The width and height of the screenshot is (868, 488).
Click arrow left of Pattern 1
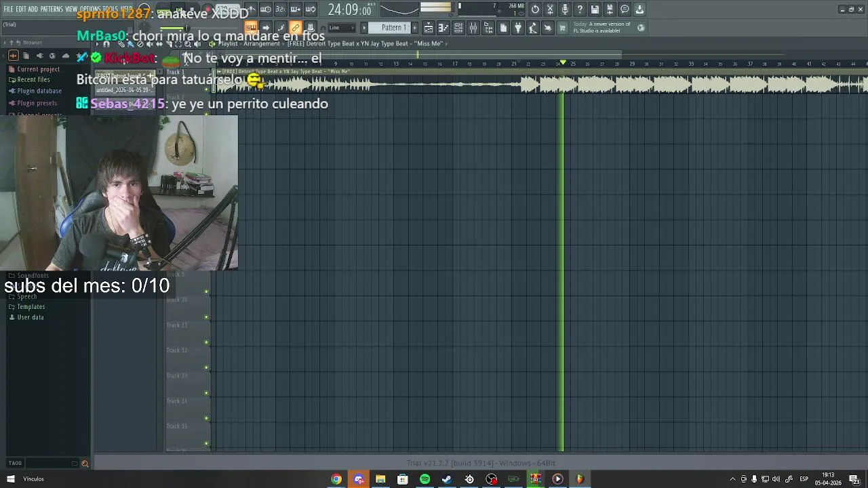click(x=364, y=28)
